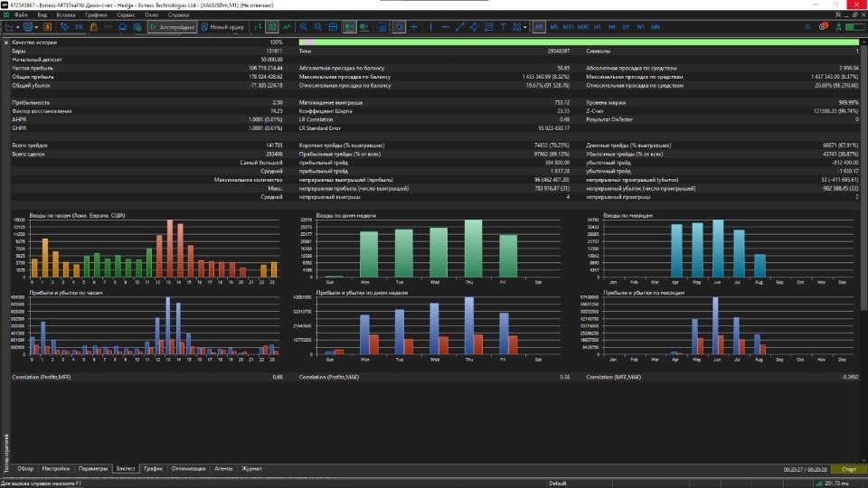Tile windows with the grid icon
The height and width of the screenshot is (488, 868).
pos(333,26)
